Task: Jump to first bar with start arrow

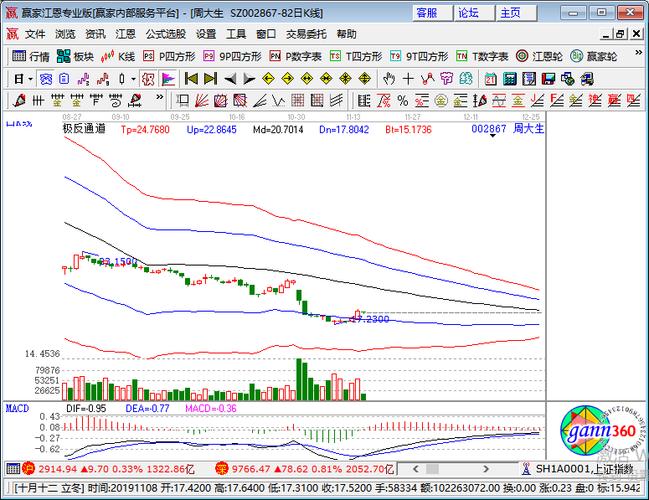Action: pyautogui.click(x=191, y=79)
